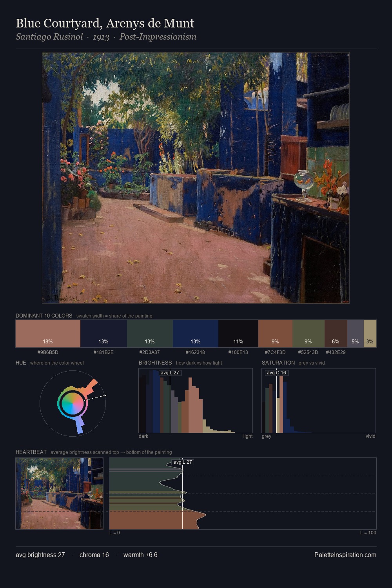Click the hue color wheel center
Image resolution: width=392 pixels, height=588 pixels.
[x=73, y=403]
